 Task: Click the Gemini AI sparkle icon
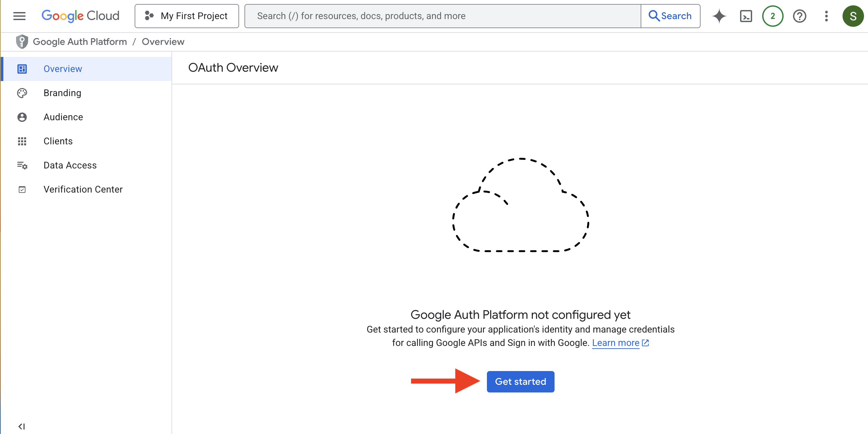[x=719, y=16]
